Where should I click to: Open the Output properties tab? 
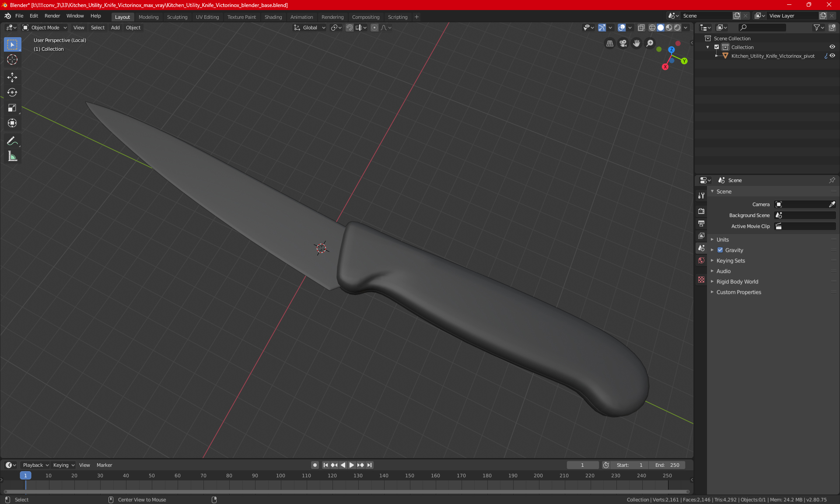pos(701,223)
